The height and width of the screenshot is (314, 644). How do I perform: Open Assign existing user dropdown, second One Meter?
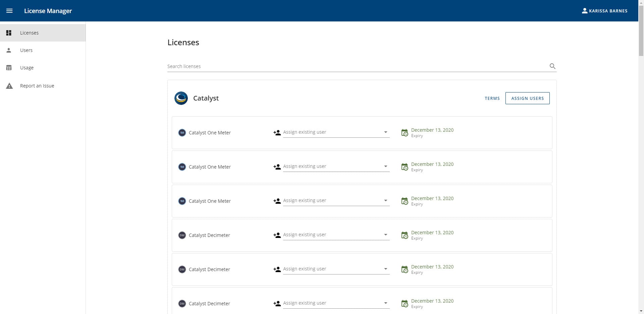point(336,166)
